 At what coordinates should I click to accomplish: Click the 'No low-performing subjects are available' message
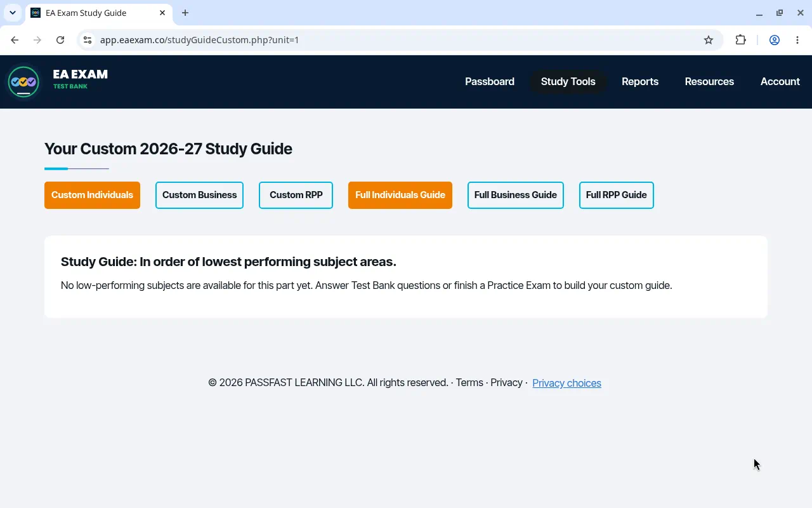click(366, 286)
